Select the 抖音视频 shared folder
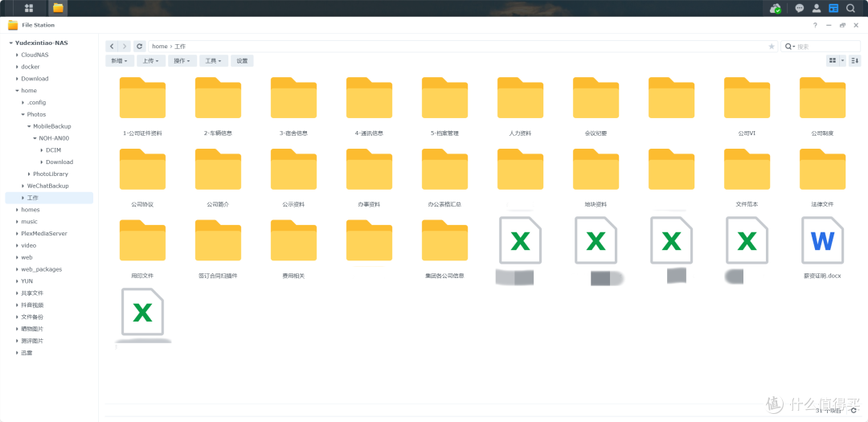The width and height of the screenshot is (868, 422). point(32,305)
